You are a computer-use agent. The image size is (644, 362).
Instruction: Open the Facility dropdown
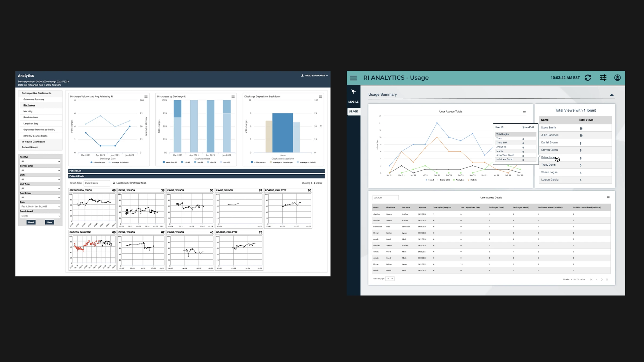point(41,161)
